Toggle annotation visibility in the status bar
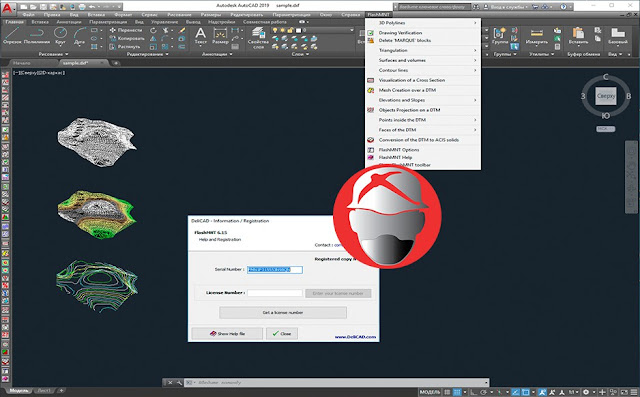 [542, 392]
